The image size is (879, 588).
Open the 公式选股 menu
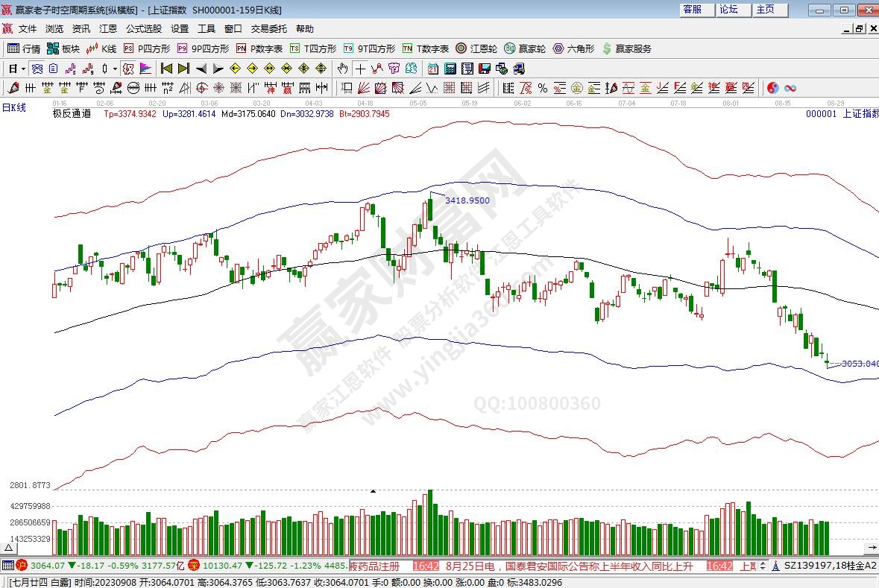click(x=143, y=29)
